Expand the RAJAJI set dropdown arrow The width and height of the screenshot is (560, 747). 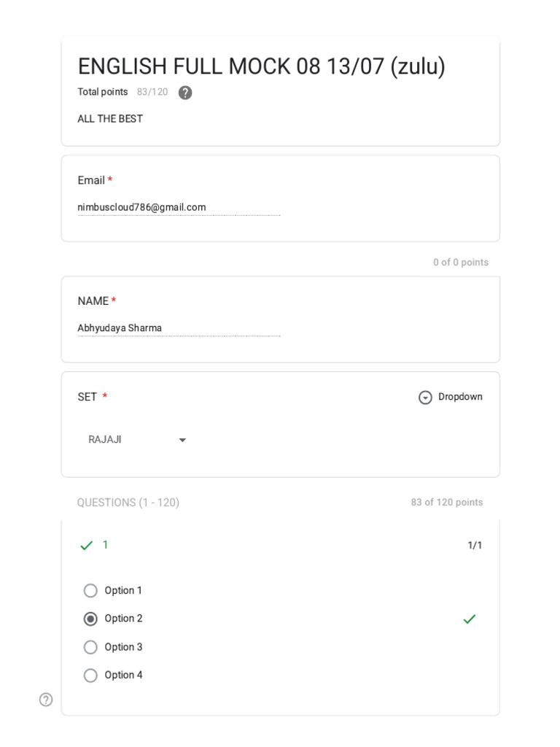pos(182,440)
